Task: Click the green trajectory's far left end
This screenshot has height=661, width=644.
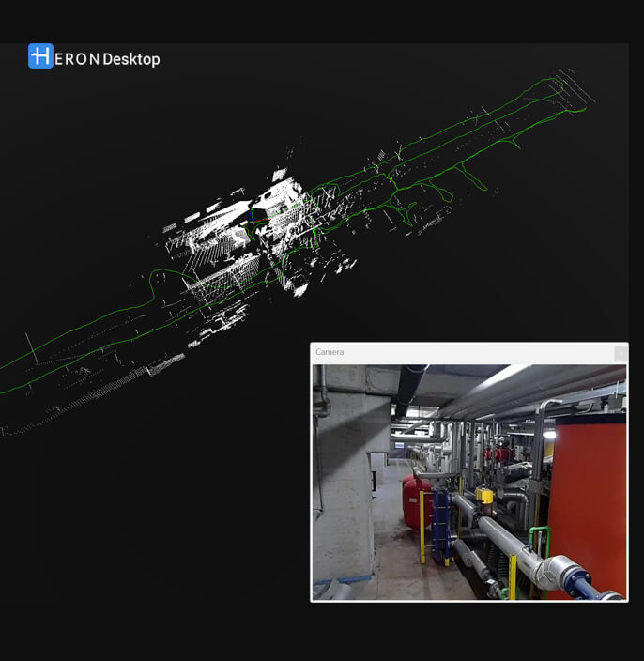Action: click(x=5, y=366)
